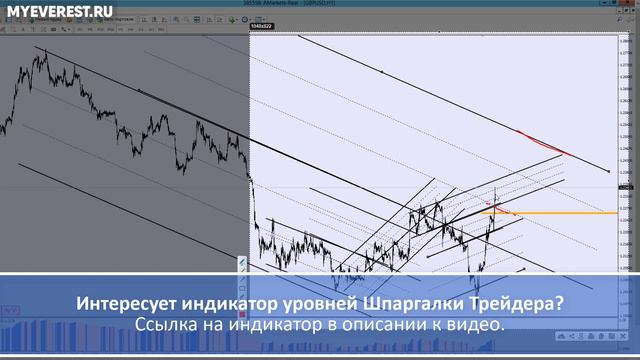Image resolution: width=640 pixels, height=360 pixels.
Task: Open the Fibonacci tools dropdown
Action: coord(65,29)
